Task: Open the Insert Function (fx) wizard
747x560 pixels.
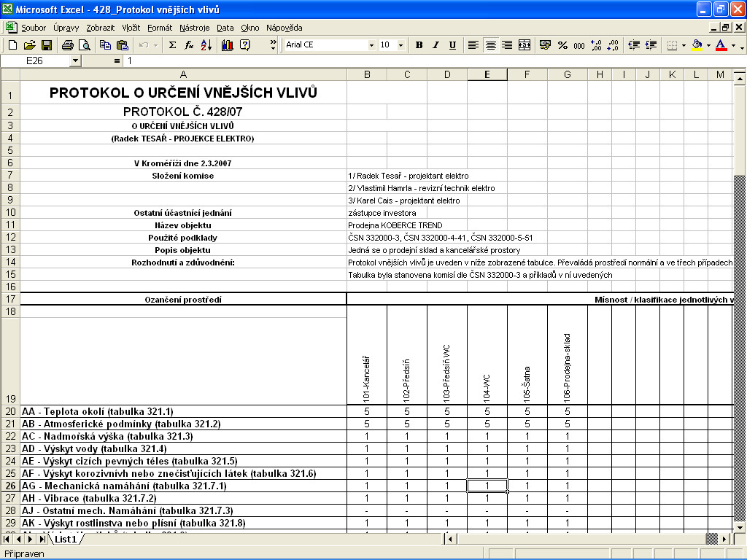Action: [189, 44]
